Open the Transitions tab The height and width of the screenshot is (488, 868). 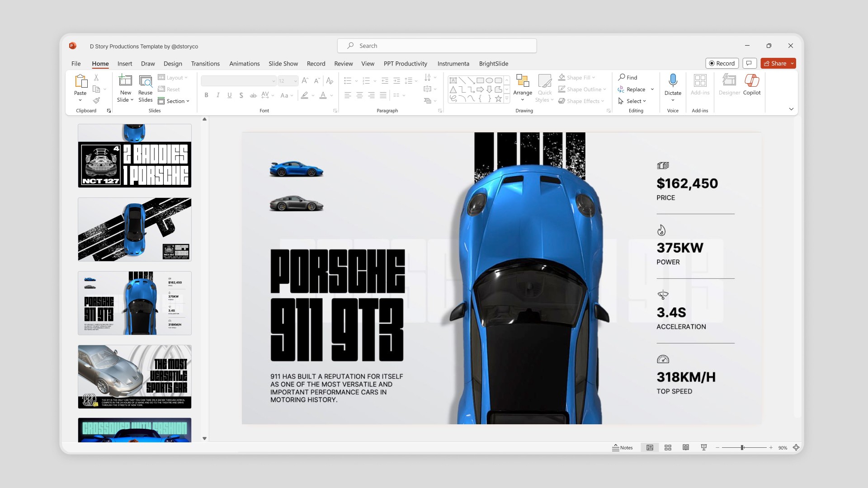pyautogui.click(x=205, y=64)
